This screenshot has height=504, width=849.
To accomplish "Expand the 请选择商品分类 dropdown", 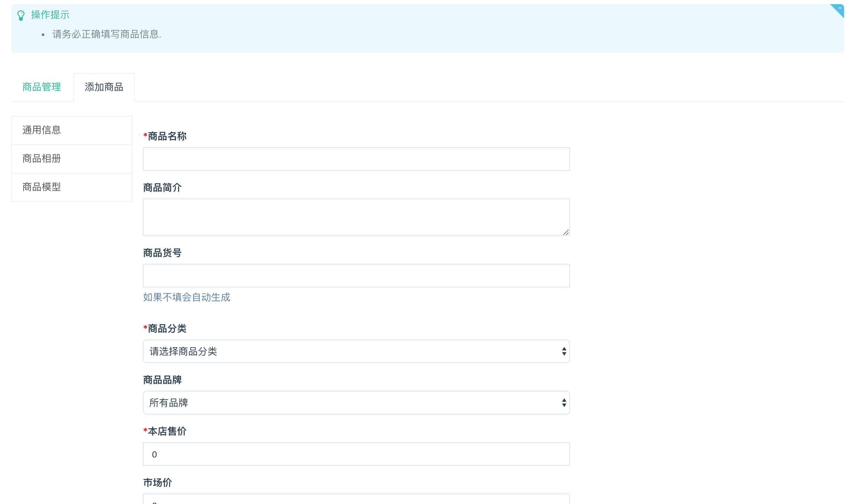I will (356, 351).
